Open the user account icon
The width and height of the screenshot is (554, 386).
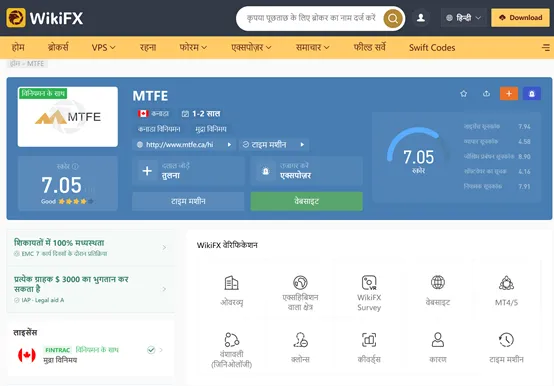(420, 18)
